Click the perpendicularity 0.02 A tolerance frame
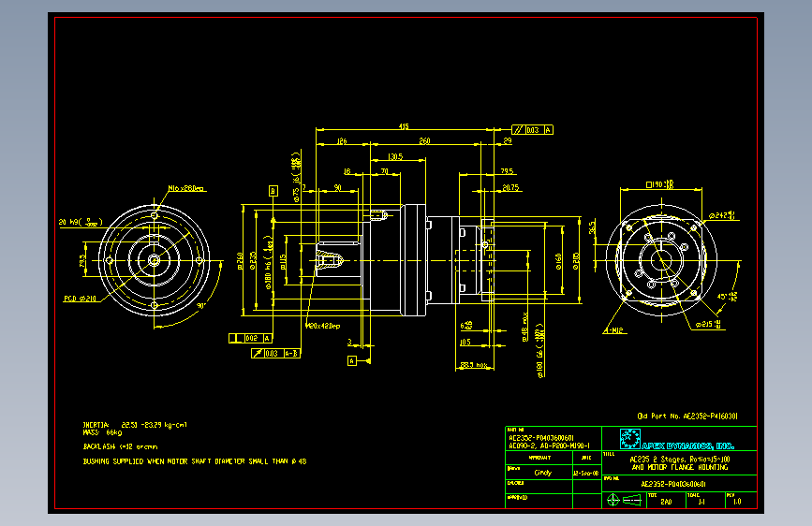This screenshot has width=812, height=526. point(250,338)
